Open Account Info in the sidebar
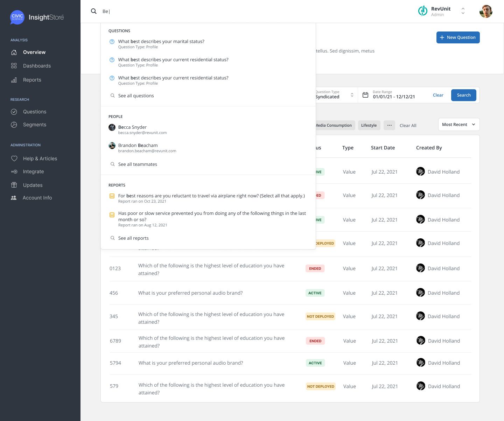 37,198
